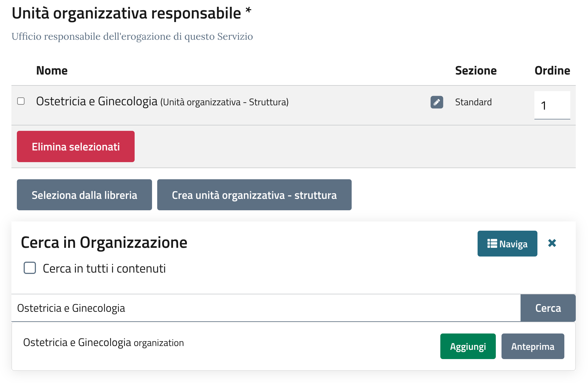The height and width of the screenshot is (383, 588).
Task: Click the Ordine number input field
Action: (x=552, y=105)
